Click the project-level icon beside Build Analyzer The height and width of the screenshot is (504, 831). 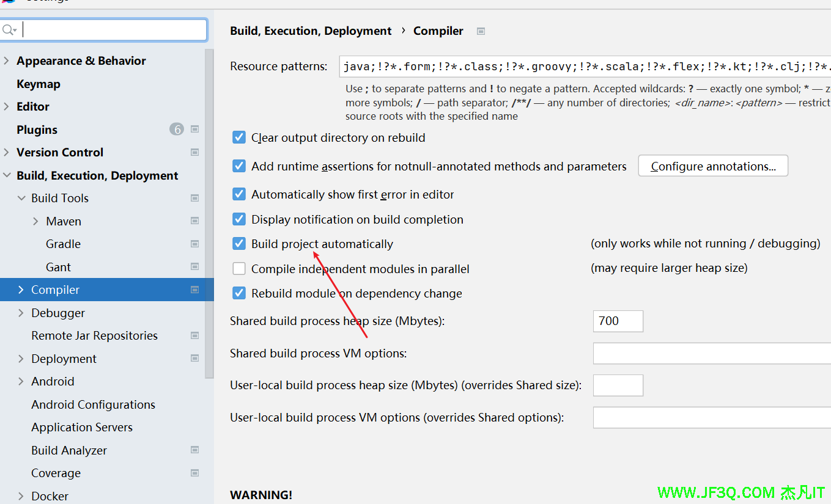tap(195, 450)
